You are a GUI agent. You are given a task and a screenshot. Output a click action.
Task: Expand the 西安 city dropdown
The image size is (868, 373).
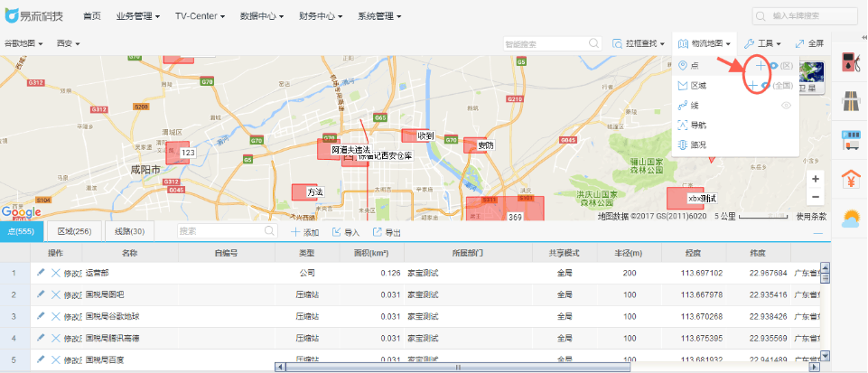coord(69,43)
